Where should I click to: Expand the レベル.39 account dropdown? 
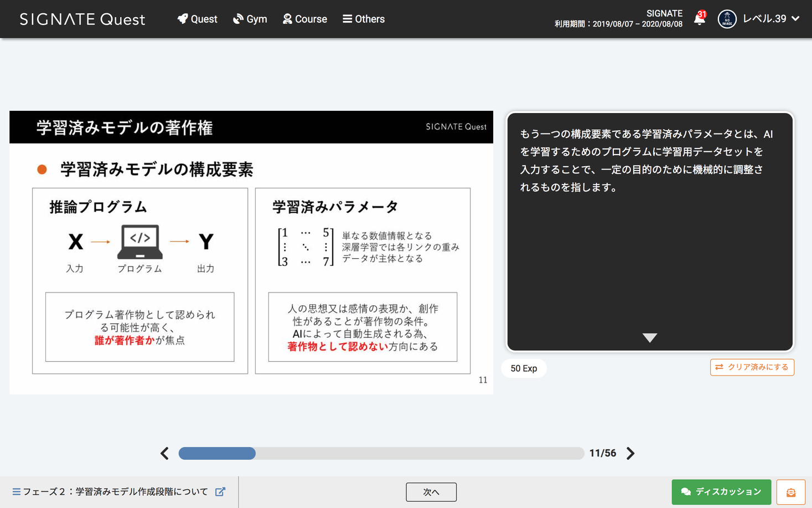point(772,18)
